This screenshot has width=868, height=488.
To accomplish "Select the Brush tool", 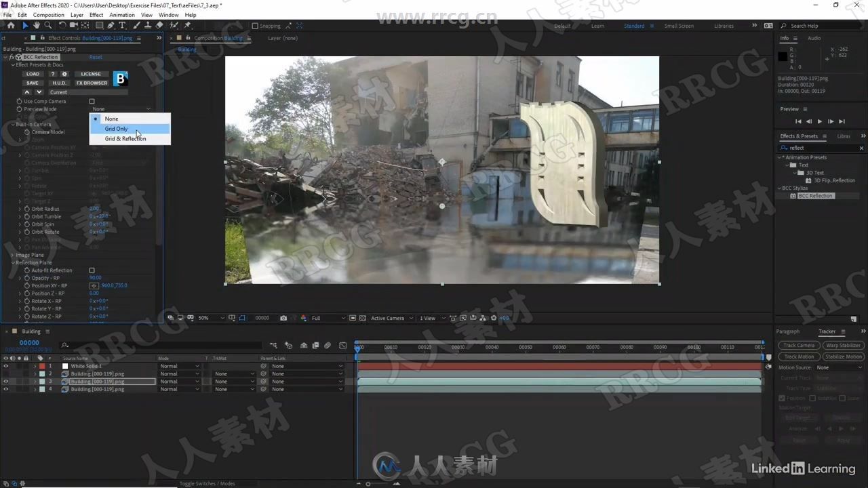I will pyautogui.click(x=136, y=26).
